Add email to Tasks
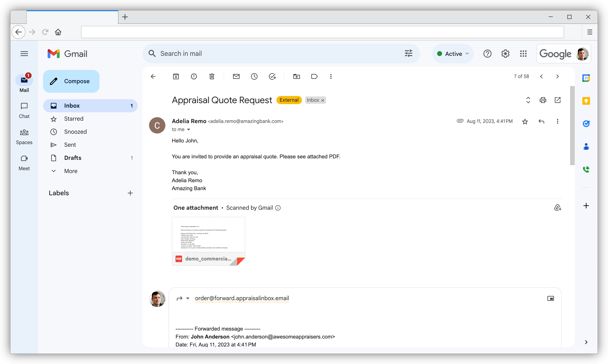 (x=272, y=76)
